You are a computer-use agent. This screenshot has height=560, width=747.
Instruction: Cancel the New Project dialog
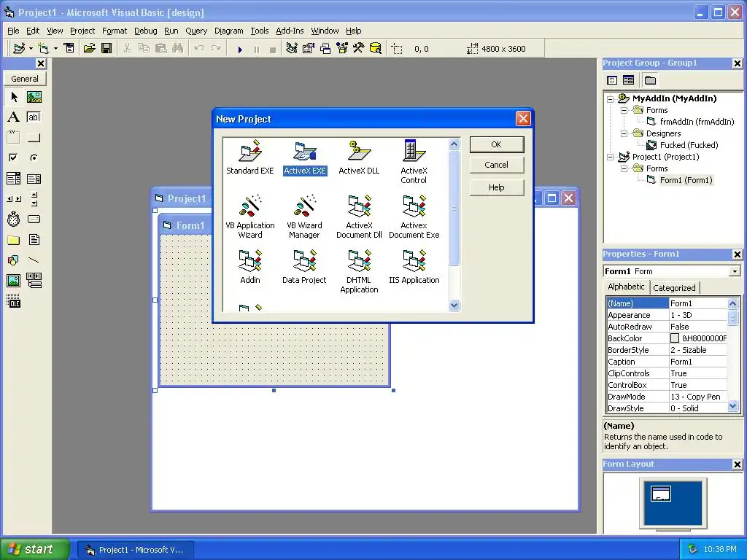pos(496,165)
